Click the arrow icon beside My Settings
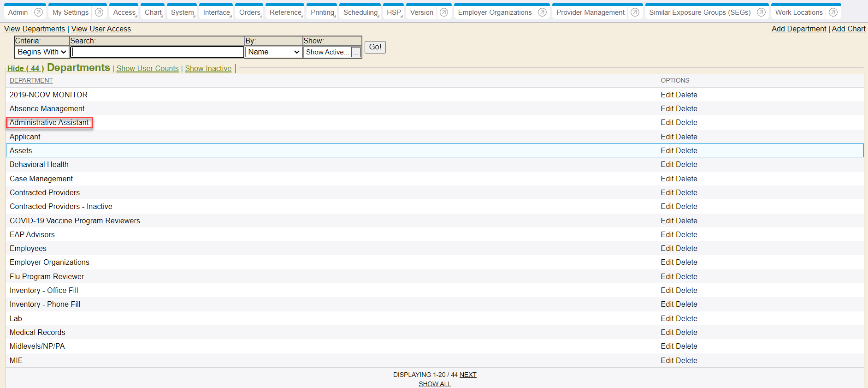 pyautogui.click(x=99, y=12)
